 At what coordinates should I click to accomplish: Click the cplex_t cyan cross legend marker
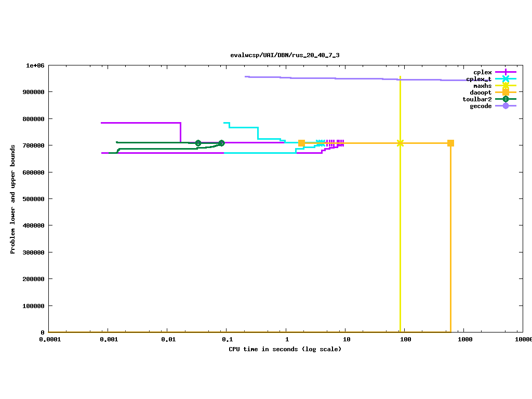pyautogui.click(x=506, y=79)
